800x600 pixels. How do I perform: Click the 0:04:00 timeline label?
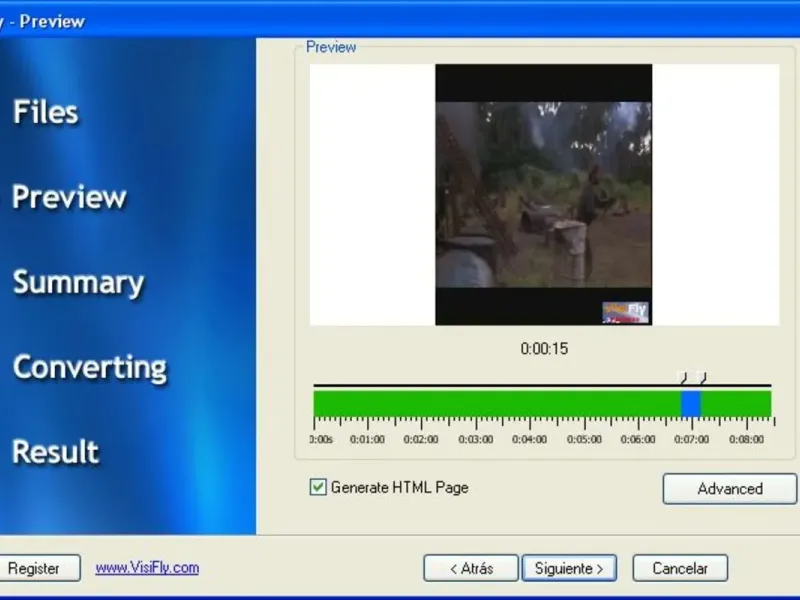pos(530,439)
